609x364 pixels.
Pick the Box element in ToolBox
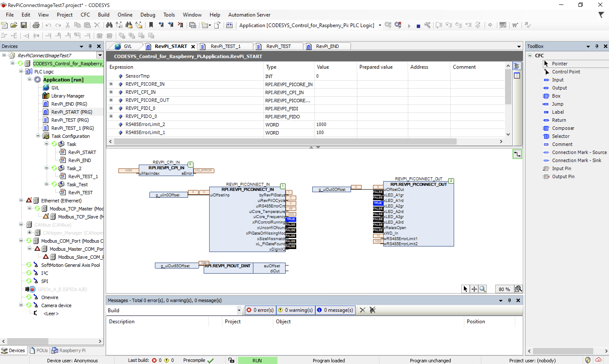(x=556, y=96)
